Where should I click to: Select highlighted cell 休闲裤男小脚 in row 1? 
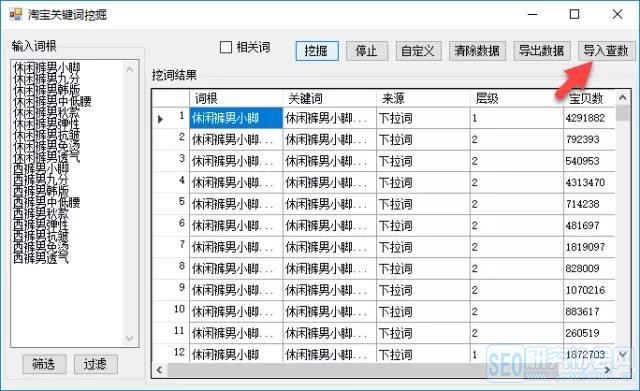tap(236, 118)
